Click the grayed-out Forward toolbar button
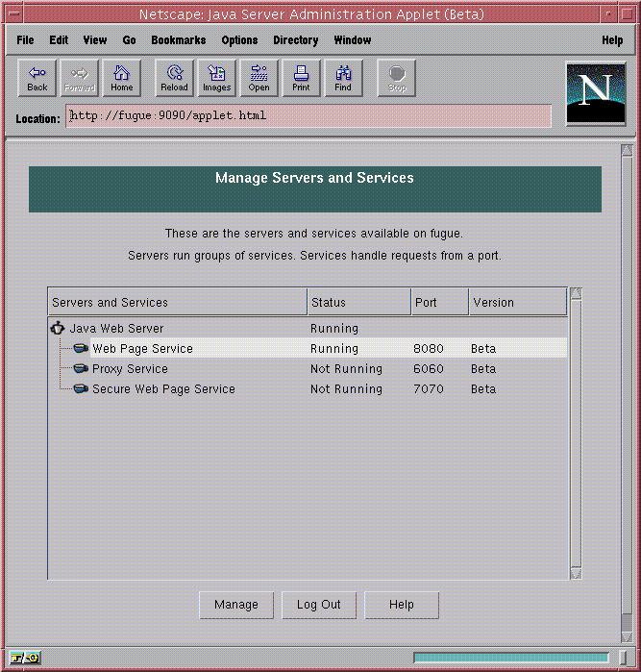Viewport: 641px width, 672px height. point(79,79)
